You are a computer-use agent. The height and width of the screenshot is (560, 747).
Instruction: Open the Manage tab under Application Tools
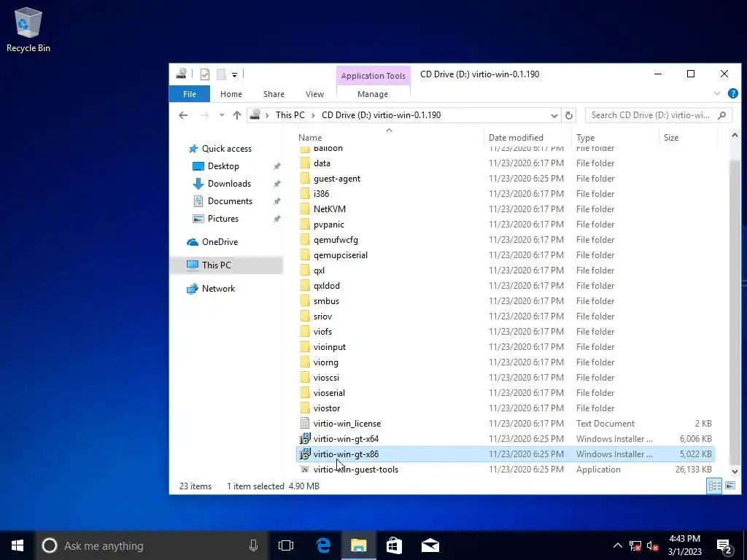373,94
